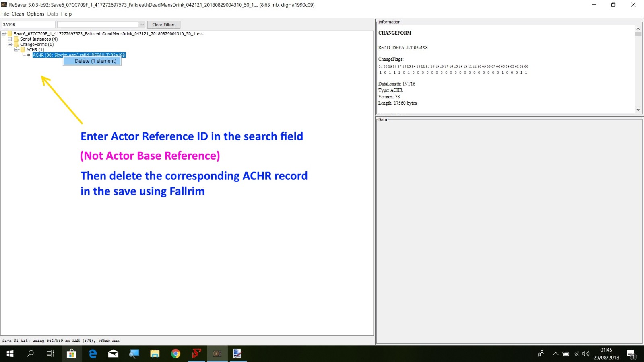Screen dimensions: 644x362
Task: Click the search field containing 3A198
Action: point(28,25)
